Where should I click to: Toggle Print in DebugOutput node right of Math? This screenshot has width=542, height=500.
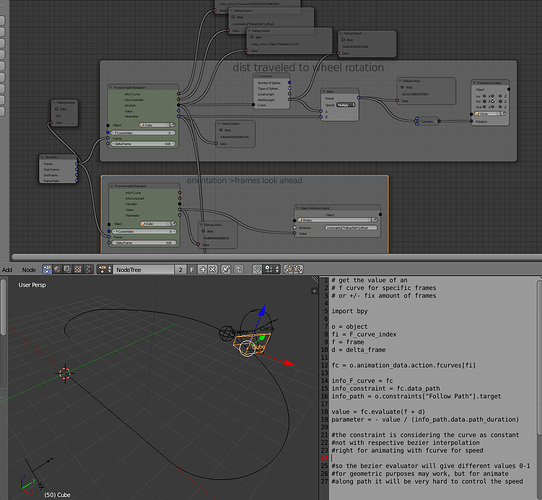point(402,87)
